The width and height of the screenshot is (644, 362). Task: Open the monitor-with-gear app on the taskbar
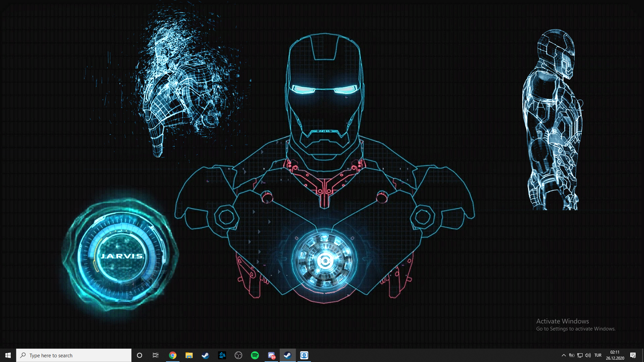point(304,355)
